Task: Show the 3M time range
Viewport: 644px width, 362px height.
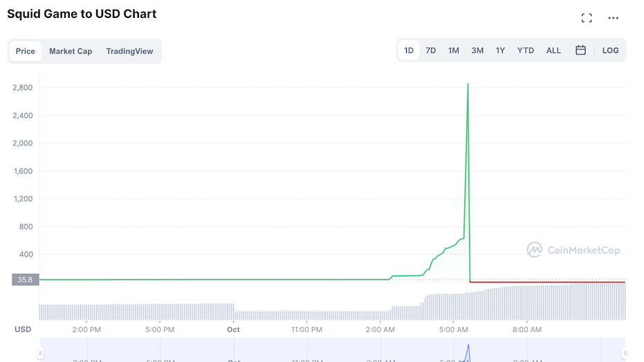Action: (477, 51)
